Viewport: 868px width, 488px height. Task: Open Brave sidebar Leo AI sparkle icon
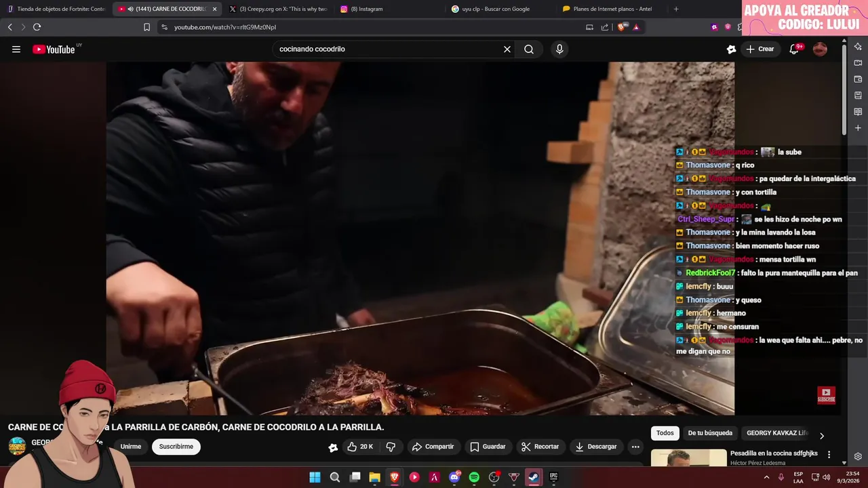click(x=858, y=47)
